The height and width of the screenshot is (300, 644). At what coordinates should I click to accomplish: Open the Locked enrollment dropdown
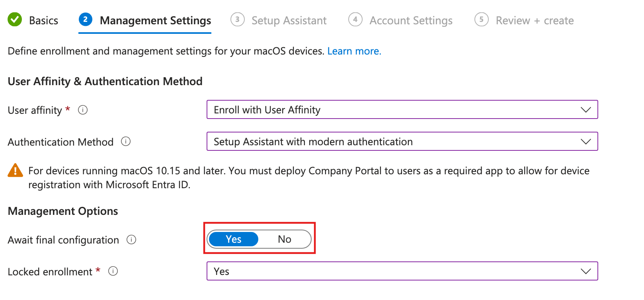tap(402, 271)
